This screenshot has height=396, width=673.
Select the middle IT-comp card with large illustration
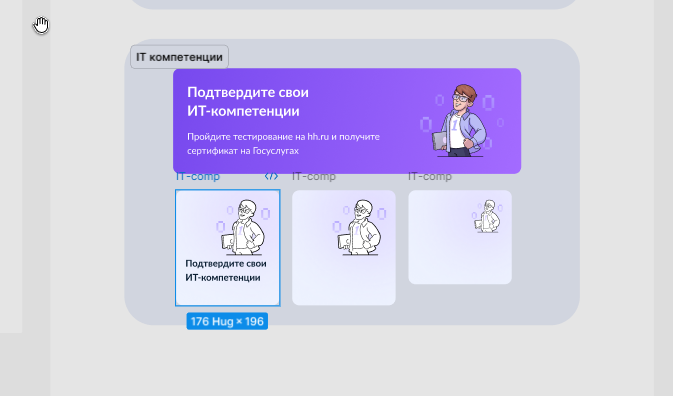click(x=344, y=248)
